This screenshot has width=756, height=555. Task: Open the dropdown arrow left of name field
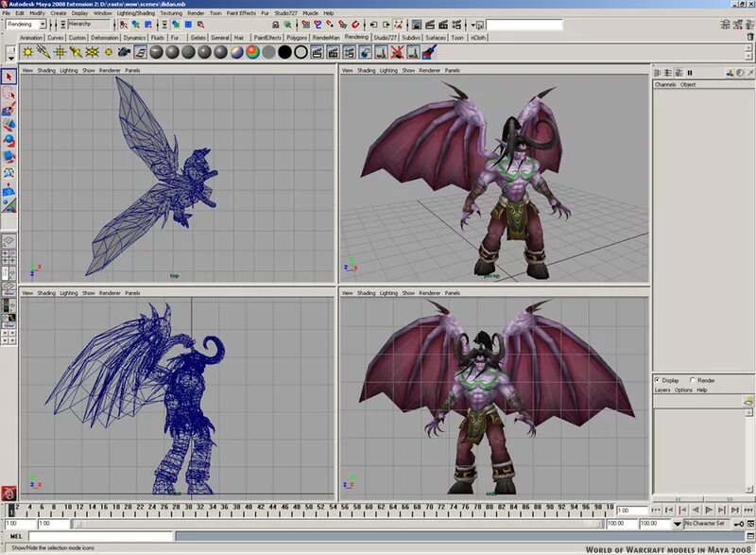(473, 25)
